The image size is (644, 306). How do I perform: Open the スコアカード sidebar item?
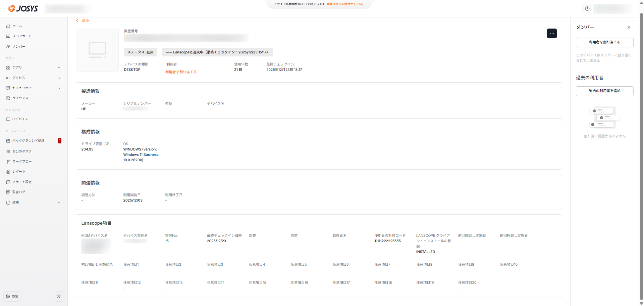click(22, 36)
